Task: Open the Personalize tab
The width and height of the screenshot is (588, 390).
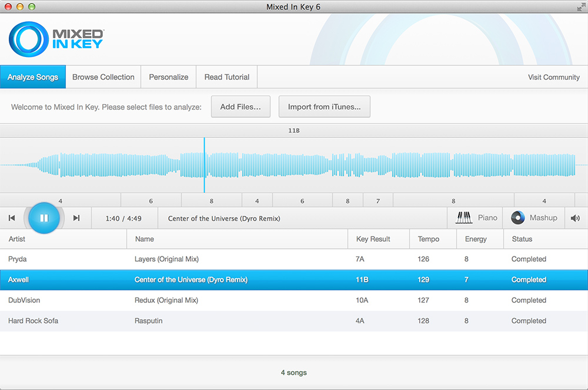Action: pos(169,77)
